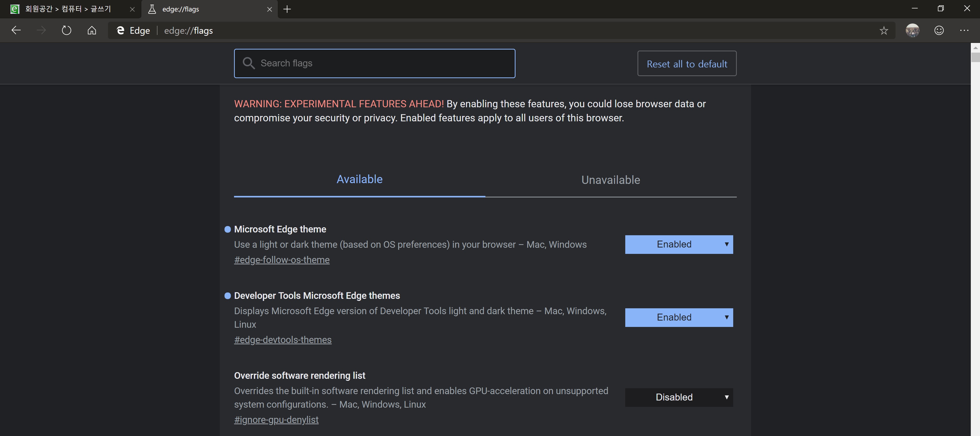Click the WARNING: EXPERIMENTAL FEATURES AHEAD! text
This screenshot has width=980, height=436.
[339, 104]
